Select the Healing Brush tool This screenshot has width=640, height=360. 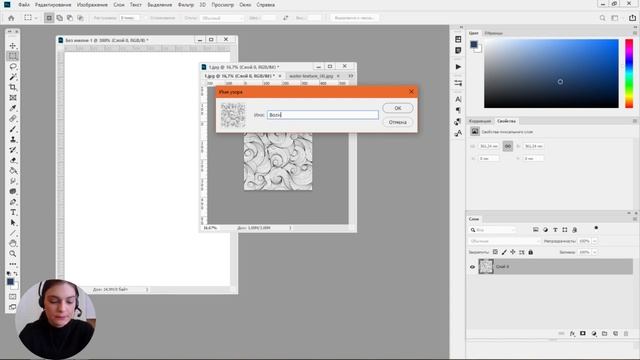click(13, 119)
